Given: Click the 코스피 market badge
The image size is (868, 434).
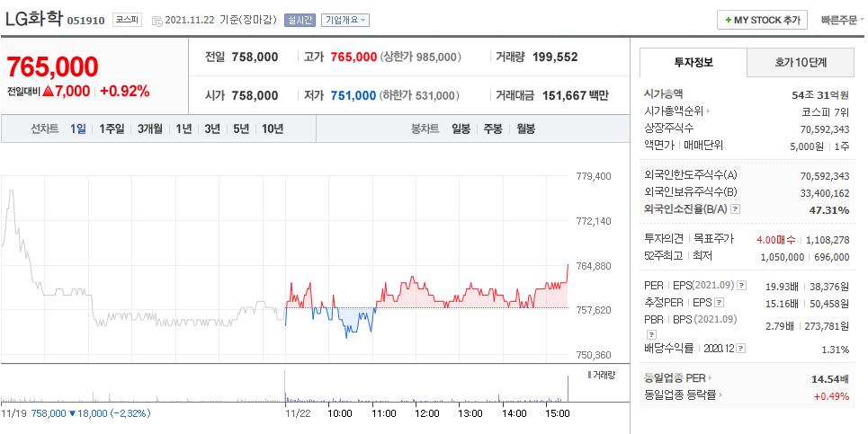Looking at the screenshot, I should pos(128,20).
